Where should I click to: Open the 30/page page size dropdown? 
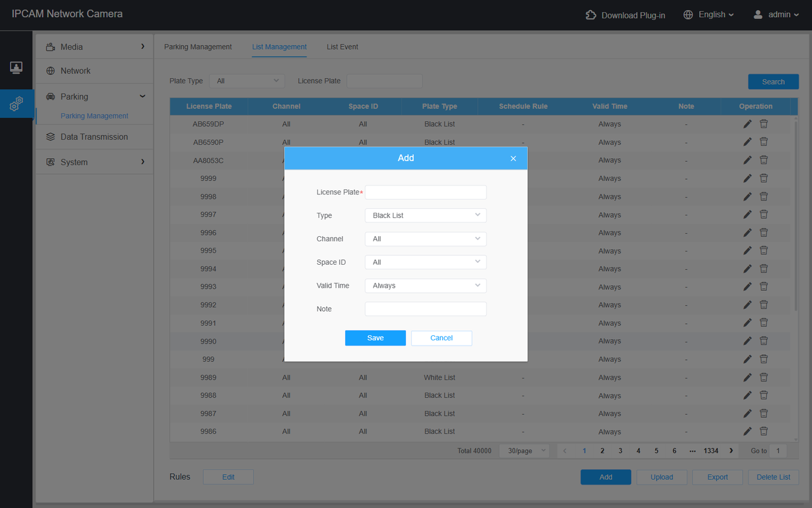tap(524, 451)
